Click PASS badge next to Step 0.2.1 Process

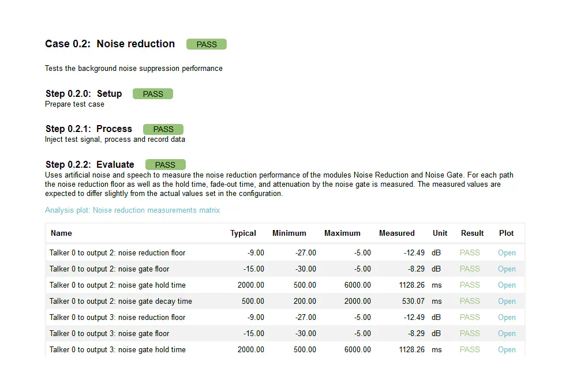tap(163, 129)
